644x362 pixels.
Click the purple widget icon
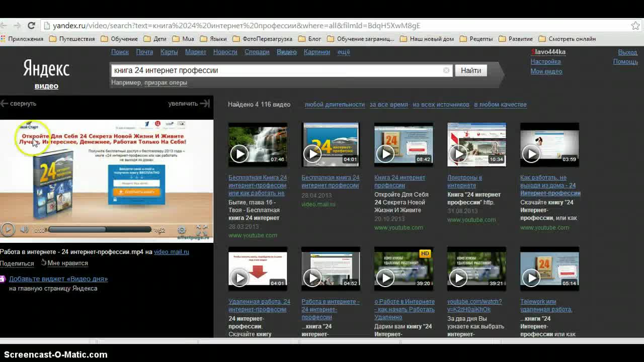pyautogui.click(x=3, y=279)
